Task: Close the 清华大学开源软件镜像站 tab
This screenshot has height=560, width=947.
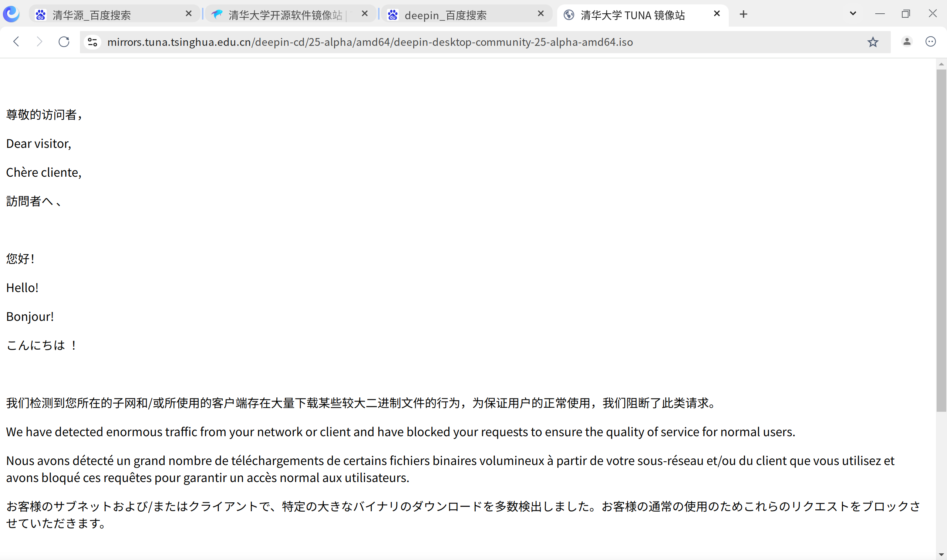Action: coord(364,14)
